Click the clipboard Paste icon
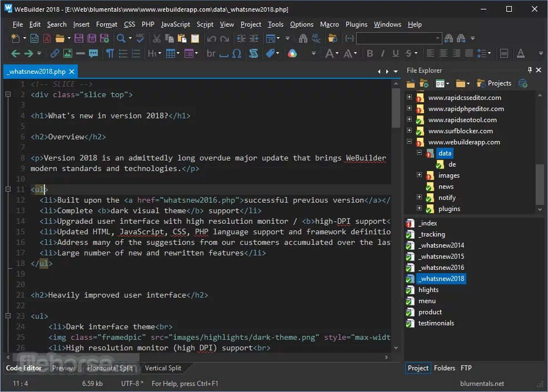The image size is (548, 392). pos(182,38)
